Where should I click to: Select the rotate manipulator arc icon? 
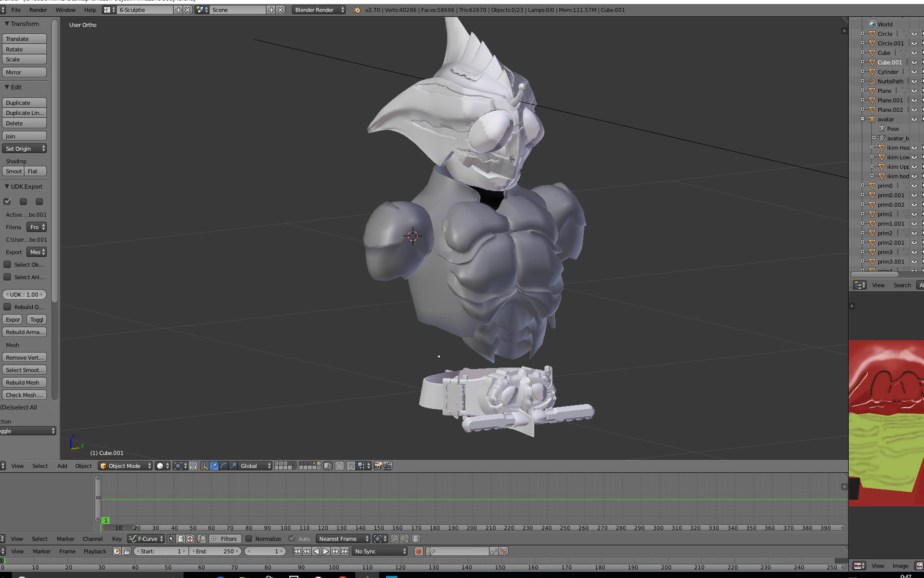[x=224, y=466]
